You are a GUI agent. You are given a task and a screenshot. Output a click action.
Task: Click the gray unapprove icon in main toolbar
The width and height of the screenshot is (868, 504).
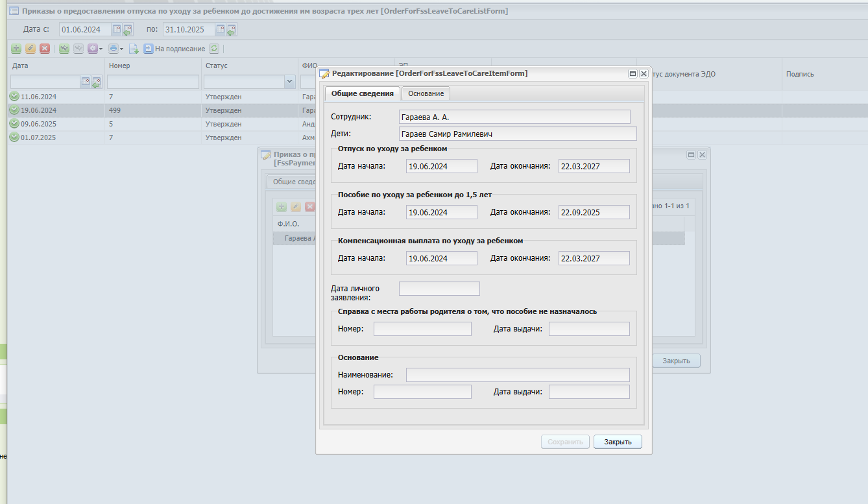pos(78,49)
